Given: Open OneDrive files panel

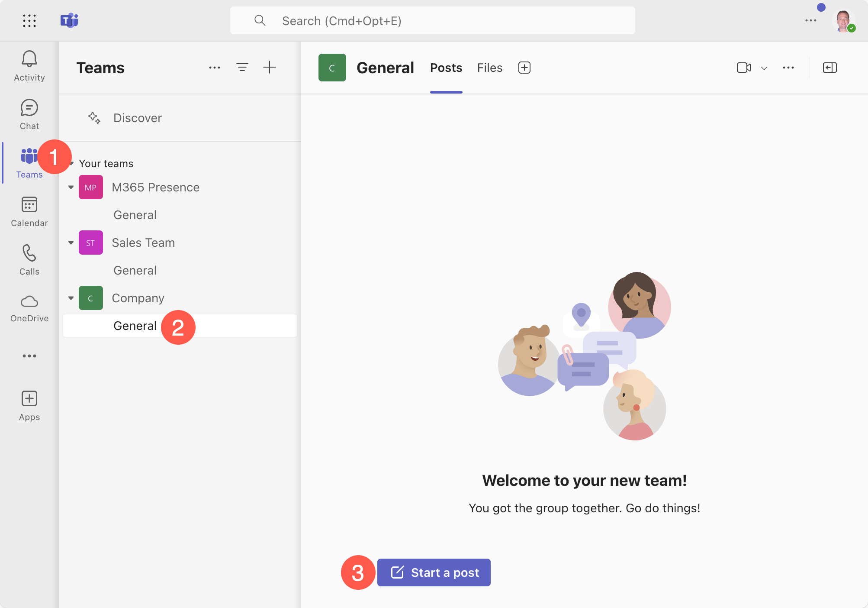Looking at the screenshot, I should (x=29, y=307).
